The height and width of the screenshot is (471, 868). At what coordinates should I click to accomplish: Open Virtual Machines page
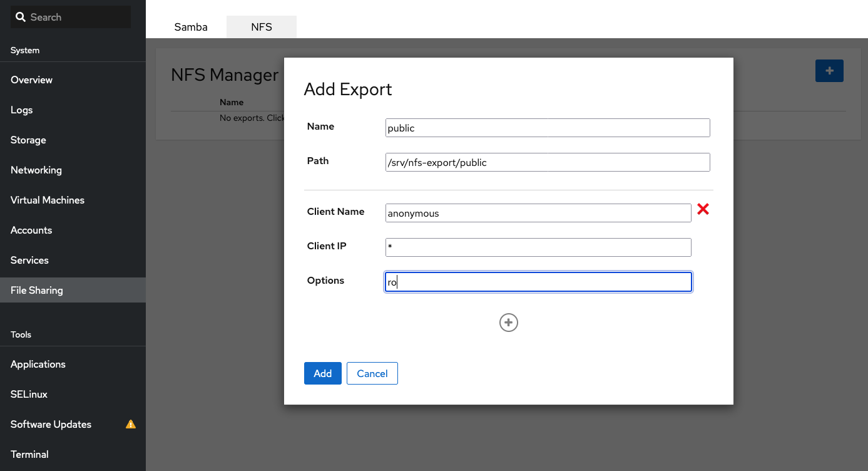(73, 200)
